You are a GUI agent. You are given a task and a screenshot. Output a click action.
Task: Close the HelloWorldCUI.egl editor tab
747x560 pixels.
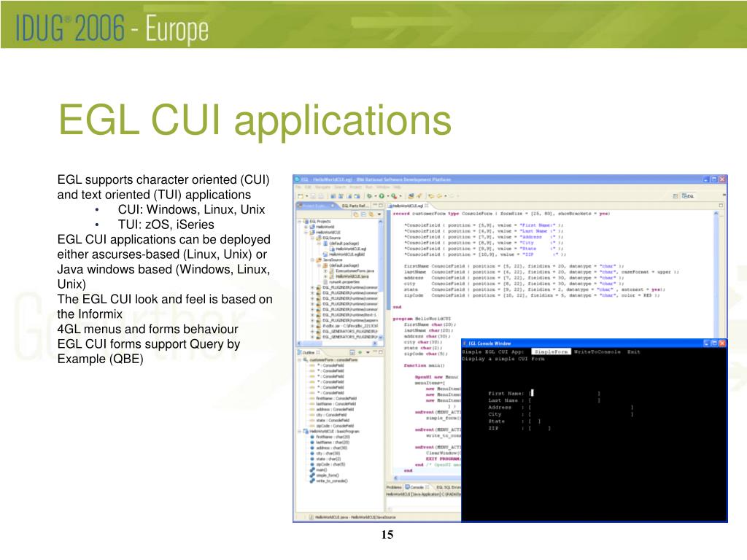coord(427,206)
